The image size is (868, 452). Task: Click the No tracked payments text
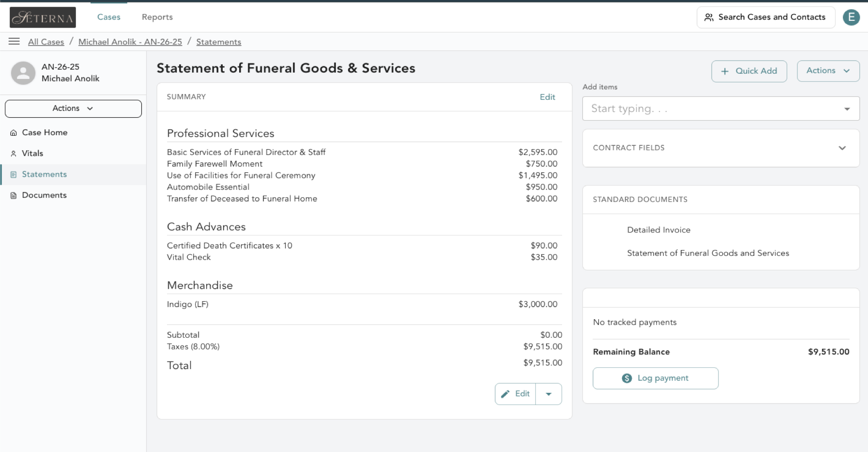point(635,323)
